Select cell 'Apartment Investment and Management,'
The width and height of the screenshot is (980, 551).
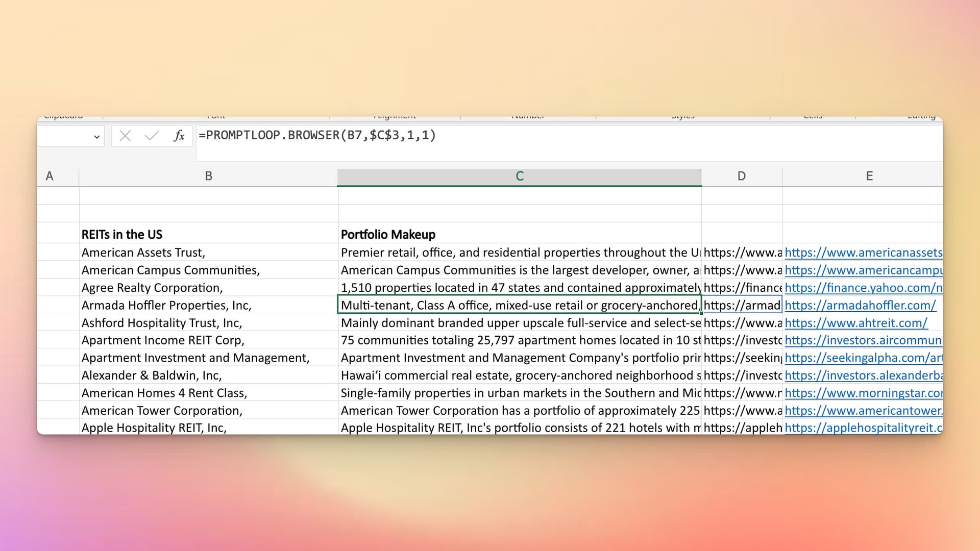pyautogui.click(x=208, y=358)
